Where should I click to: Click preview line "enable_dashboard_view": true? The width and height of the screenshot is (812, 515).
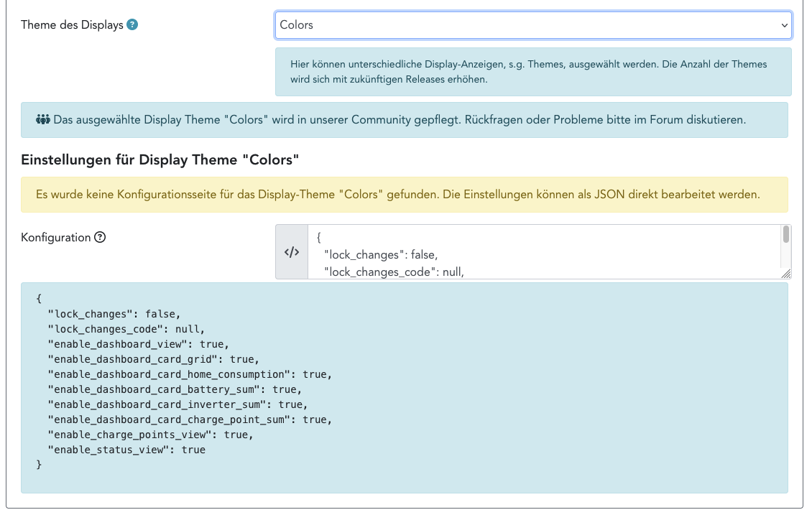pyautogui.click(x=138, y=344)
